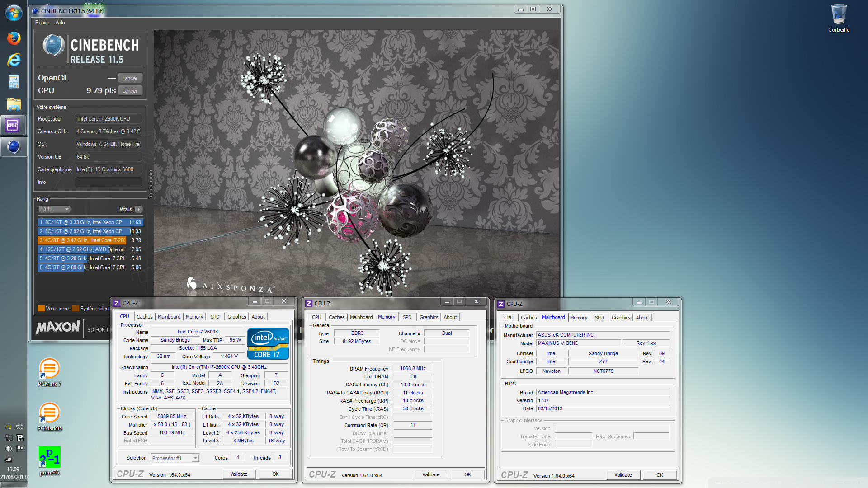Image resolution: width=868 pixels, height=488 pixels.
Task: Launch Firefox from the taskbar
Action: (x=14, y=38)
